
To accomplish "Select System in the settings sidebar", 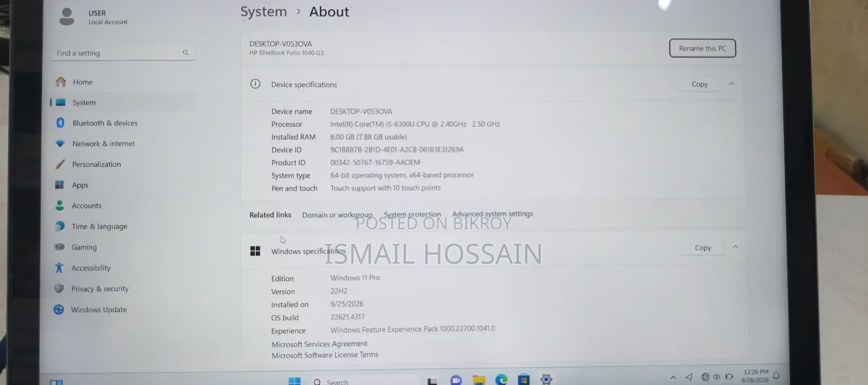I will pos(84,103).
